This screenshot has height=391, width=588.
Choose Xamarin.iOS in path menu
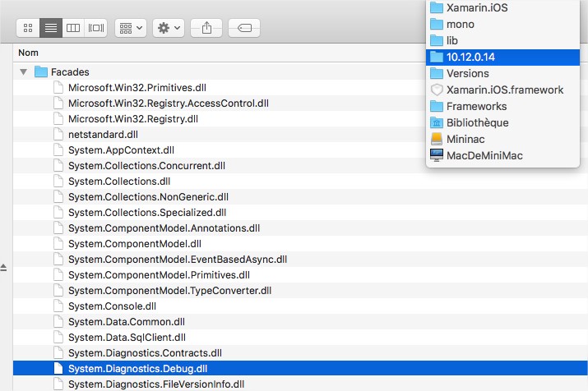tap(502, 7)
